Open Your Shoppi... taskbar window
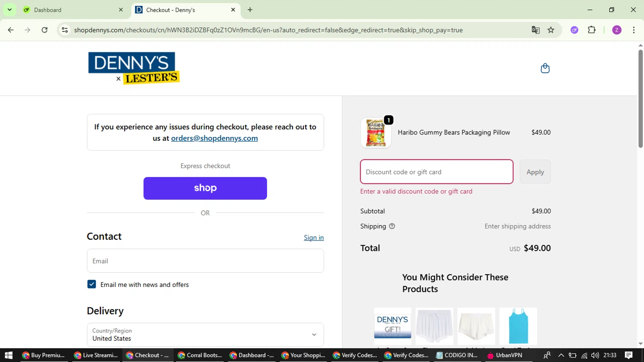Image resolution: width=644 pixels, height=362 pixels. pos(304,355)
